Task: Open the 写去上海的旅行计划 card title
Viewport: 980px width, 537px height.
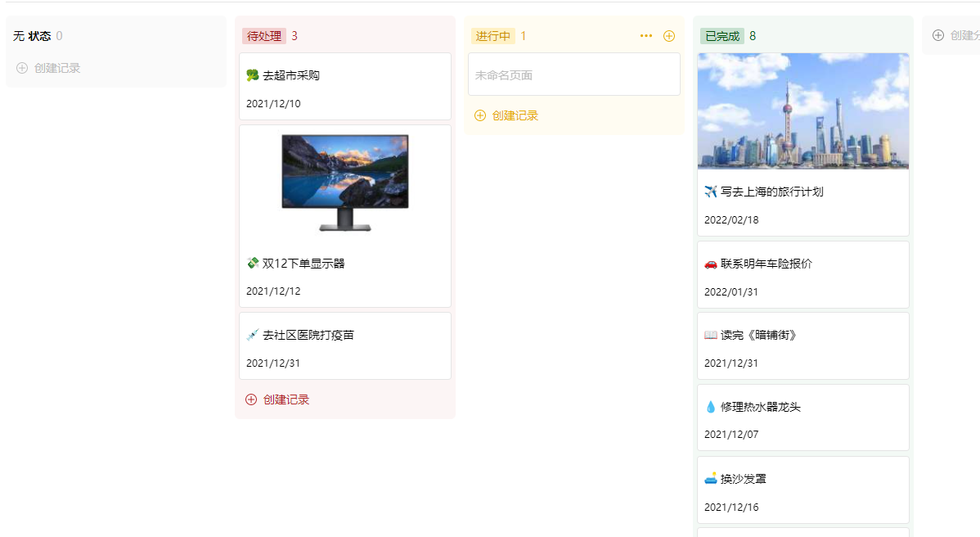Action: point(772,192)
